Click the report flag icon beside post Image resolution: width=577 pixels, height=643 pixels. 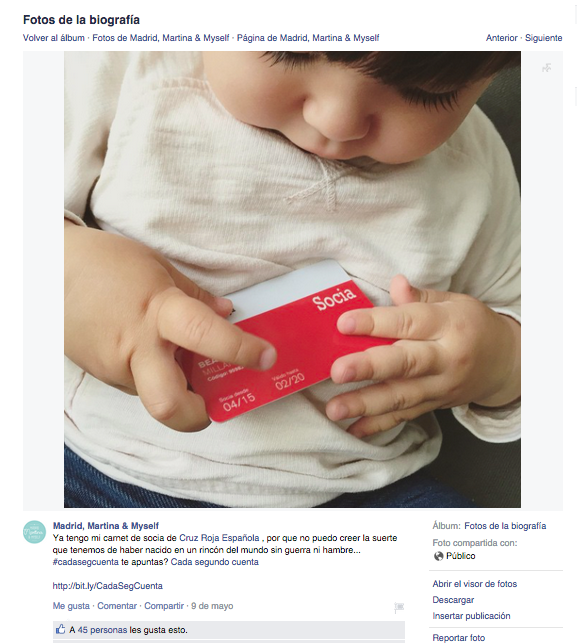(399, 607)
